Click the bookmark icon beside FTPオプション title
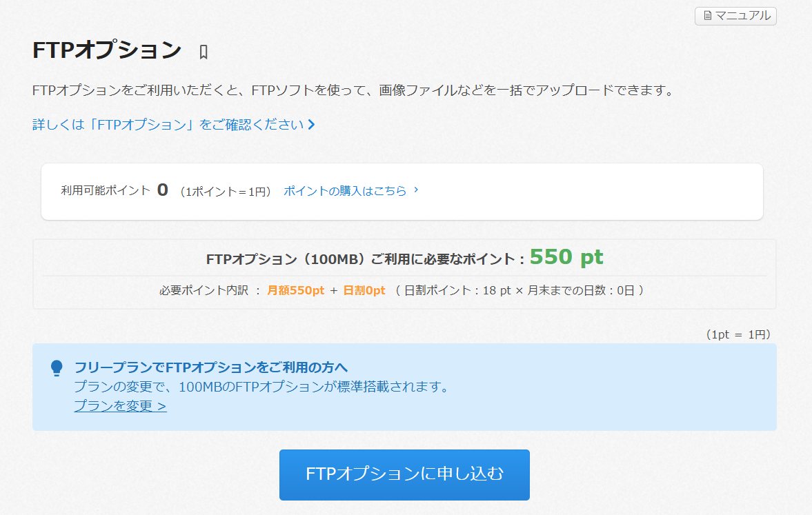 click(204, 52)
